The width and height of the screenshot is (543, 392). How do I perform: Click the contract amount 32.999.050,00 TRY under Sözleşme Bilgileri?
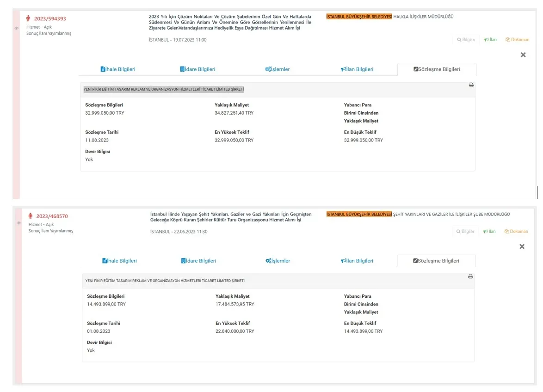105,113
